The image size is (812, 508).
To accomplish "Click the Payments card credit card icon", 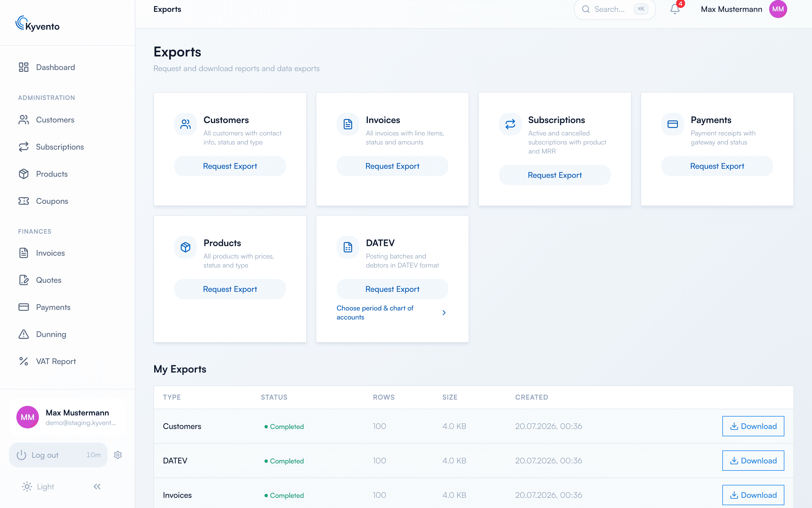I will pos(673,124).
